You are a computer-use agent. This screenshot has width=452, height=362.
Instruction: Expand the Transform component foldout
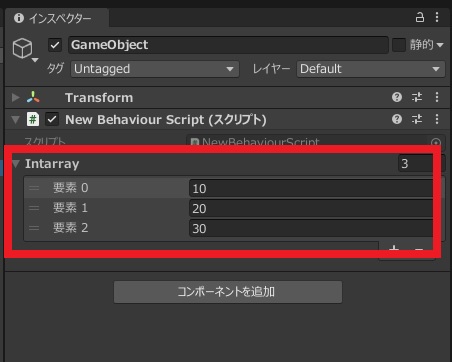click(15, 98)
